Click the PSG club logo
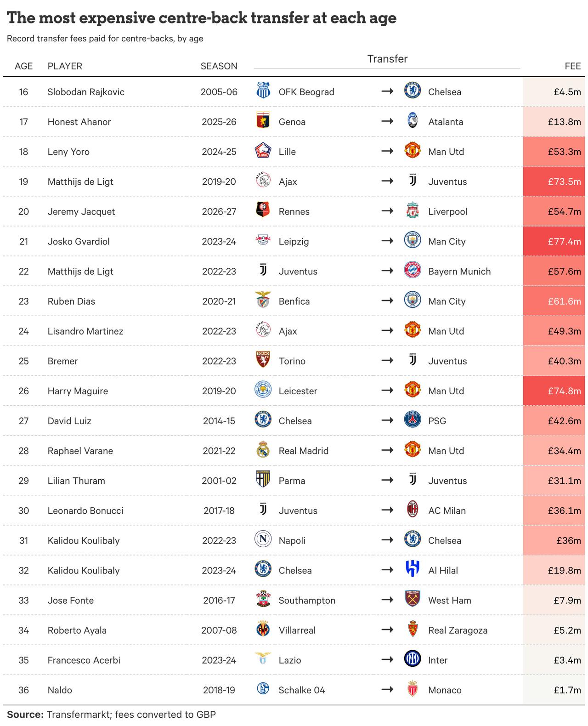The width and height of the screenshot is (588, 726). [x=413, y=420]
